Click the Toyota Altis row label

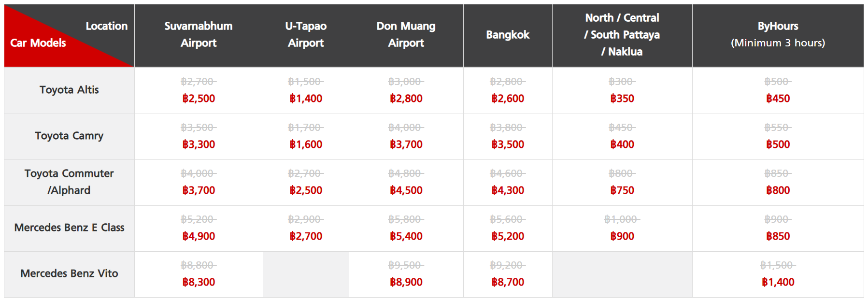[69, 90]
